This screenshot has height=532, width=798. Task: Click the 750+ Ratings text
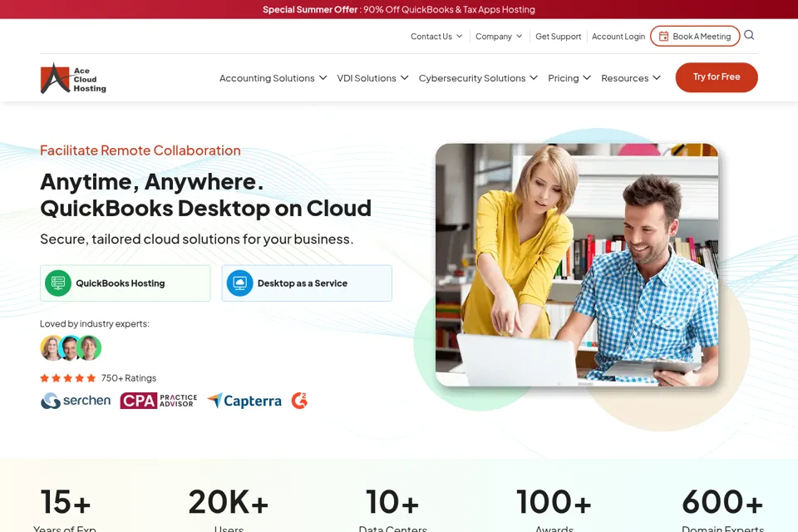(x=129, y=377)
